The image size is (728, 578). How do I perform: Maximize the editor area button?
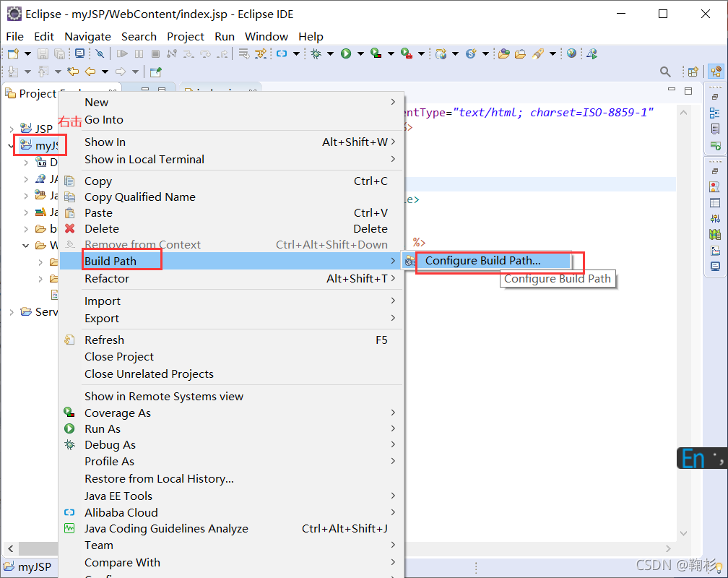click(x=688, y=90)
